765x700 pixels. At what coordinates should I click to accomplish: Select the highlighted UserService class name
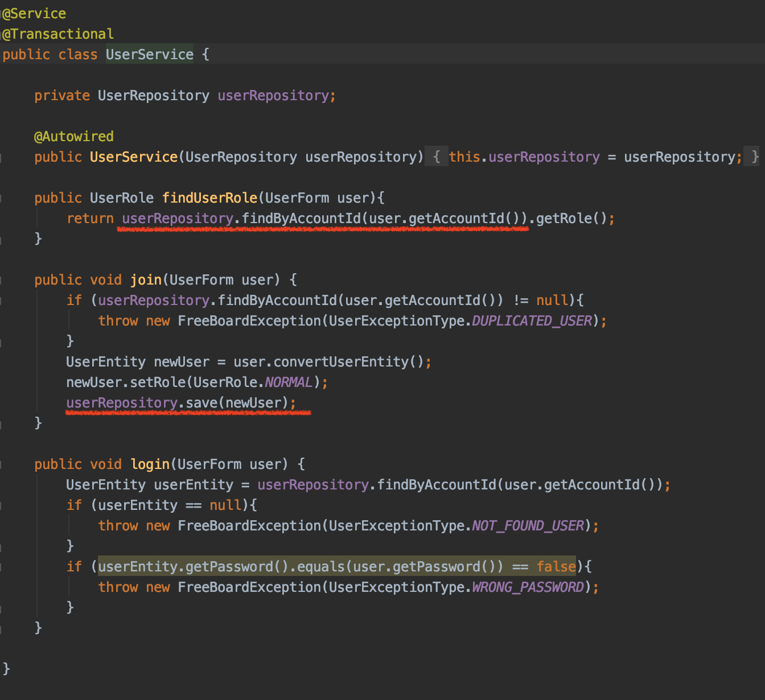[150, 55]
